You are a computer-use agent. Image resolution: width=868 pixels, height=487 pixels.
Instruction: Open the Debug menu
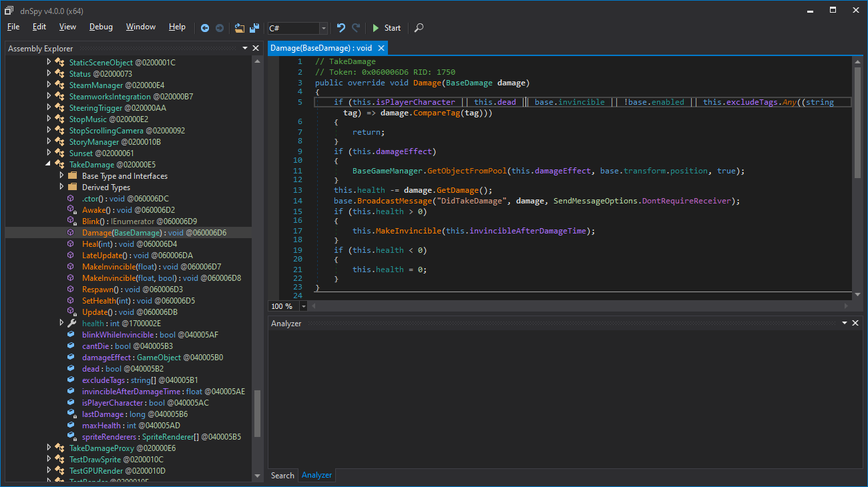[x=101, y=27]
